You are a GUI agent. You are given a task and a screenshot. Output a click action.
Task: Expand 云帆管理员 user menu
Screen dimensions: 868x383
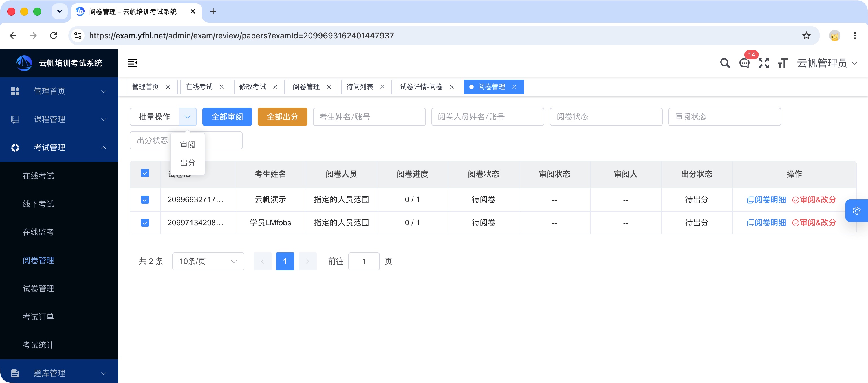827,63
